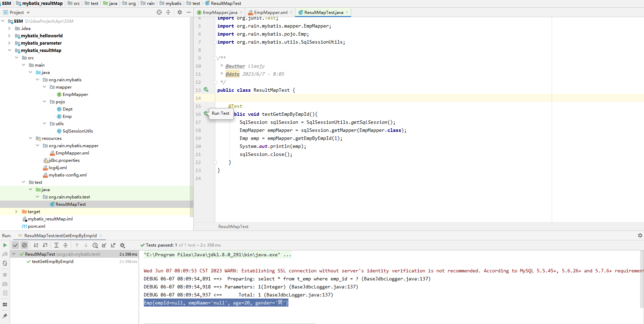Click the Exit icon in Run sidebar
The image size is (644, 324).
pyautogui.click(x=5, y=293)
